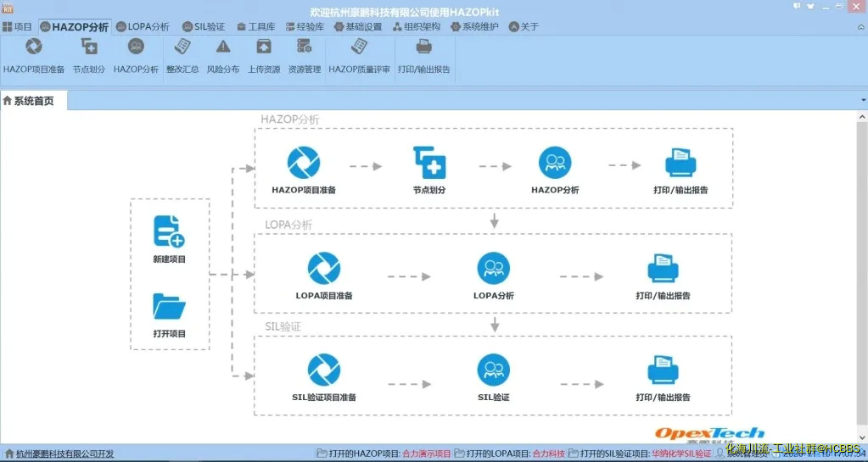
Task: Click 打印/输出报告 in the ribbon toolbar
Action: 424,55
